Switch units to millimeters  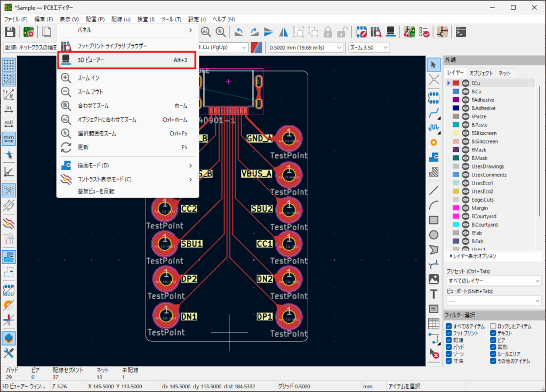(x=9, y=138)
